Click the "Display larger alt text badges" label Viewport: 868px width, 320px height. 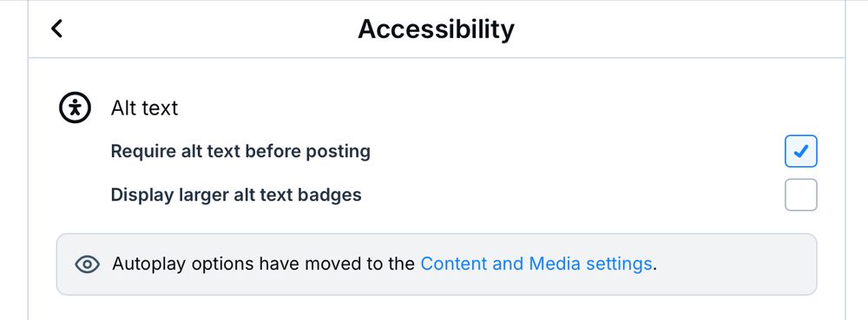[x=236, y=194]
